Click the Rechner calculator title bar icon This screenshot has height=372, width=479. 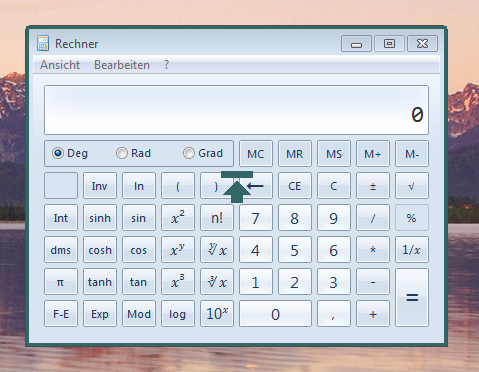pyautogui.click(x=43, y=43)
